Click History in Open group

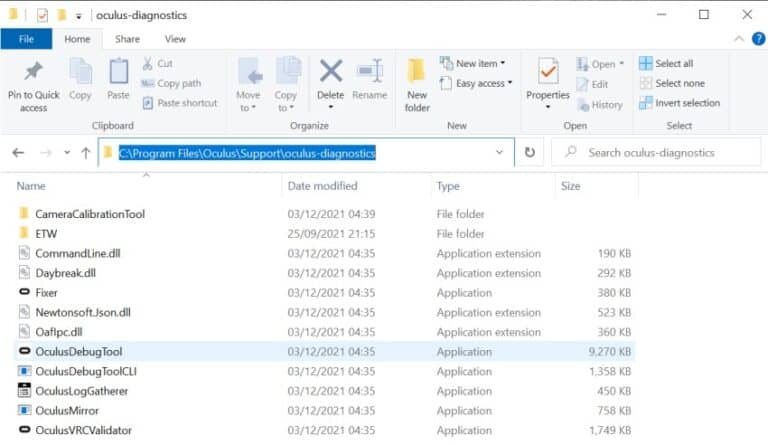pyautogui.click(x=600, y=104)
